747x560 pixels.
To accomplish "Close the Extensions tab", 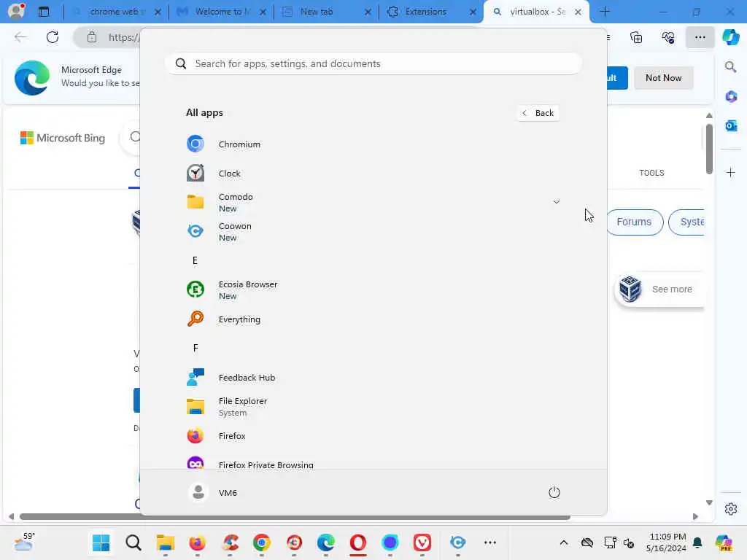I will coord(473,12).
